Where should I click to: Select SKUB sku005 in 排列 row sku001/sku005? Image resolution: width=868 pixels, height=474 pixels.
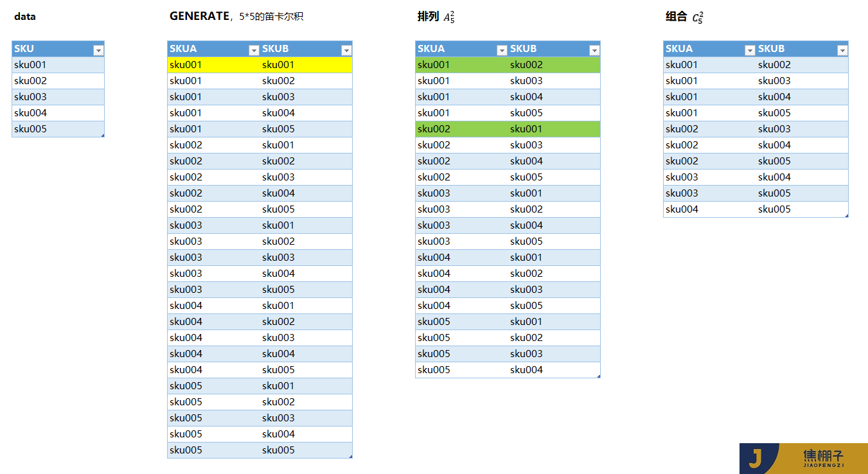pos(554,113)
